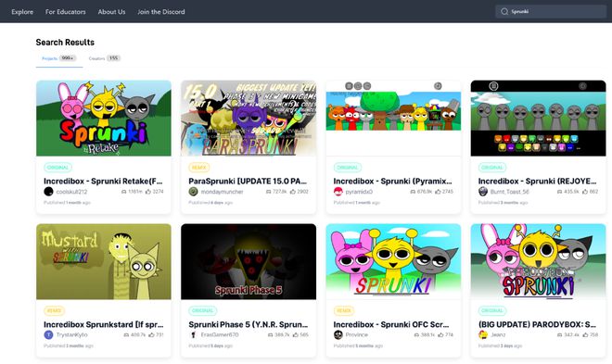Open the Sprunki Phase 5 thumbnail
This screenshot has width=612, height=364.
click(x=249, y=261)
